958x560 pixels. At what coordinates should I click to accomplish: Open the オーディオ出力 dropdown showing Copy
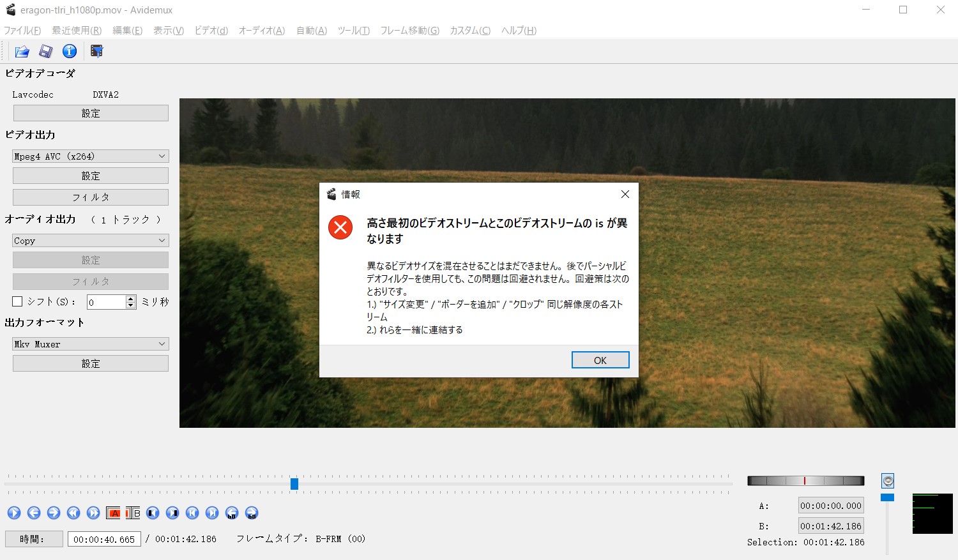(x=90, y=240)
